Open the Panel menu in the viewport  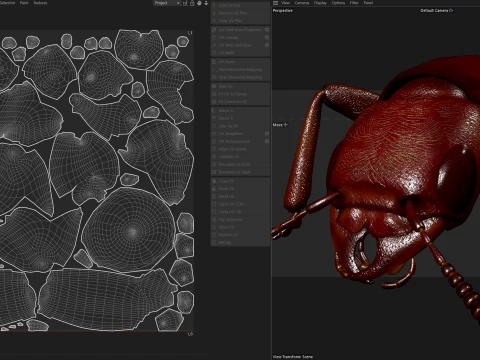click(x=368, y=3)
